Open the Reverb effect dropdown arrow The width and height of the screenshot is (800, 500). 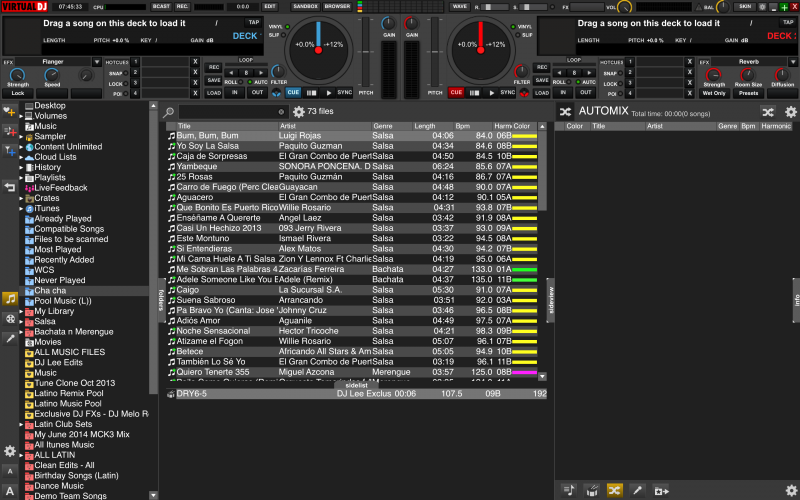click(x=793, y=62)
